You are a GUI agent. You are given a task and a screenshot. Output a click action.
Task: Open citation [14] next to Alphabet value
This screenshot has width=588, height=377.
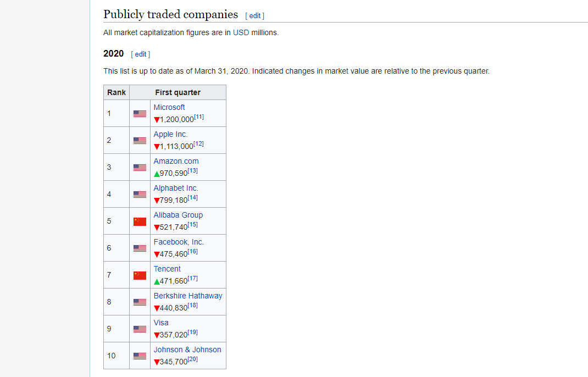[x=192, y=198]
